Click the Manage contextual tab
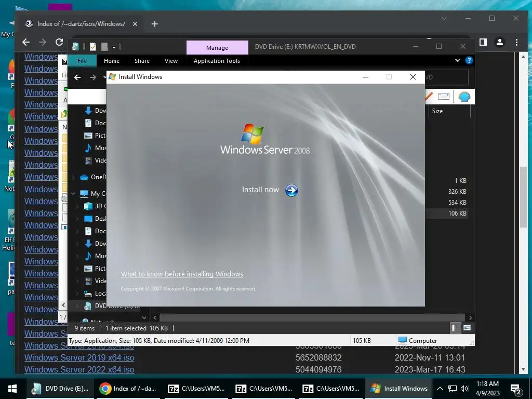 pos(217,48)
